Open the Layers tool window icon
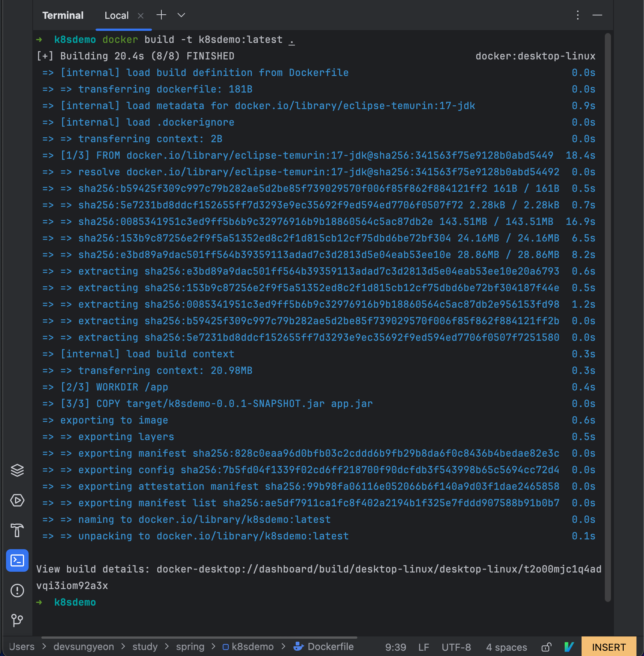 coord(17,470)
